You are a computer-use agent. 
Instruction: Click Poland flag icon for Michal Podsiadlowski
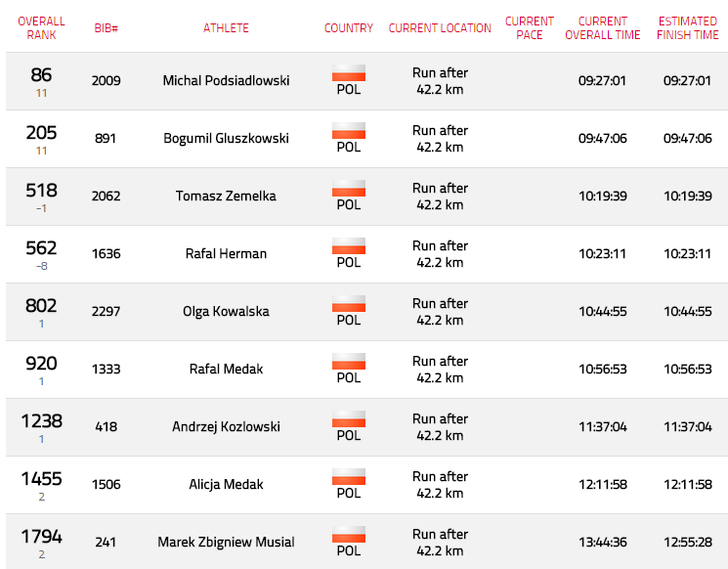349,73
